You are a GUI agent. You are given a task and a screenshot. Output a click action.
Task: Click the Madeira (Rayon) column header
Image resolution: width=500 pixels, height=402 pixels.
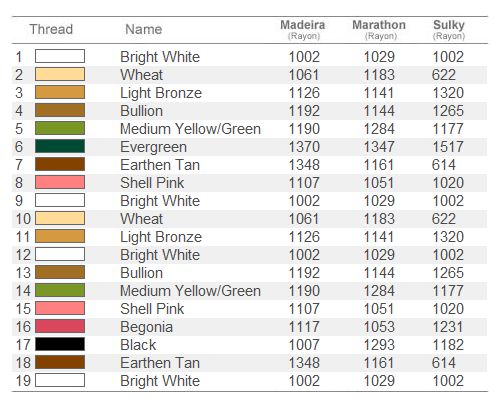tap(303, 30)
